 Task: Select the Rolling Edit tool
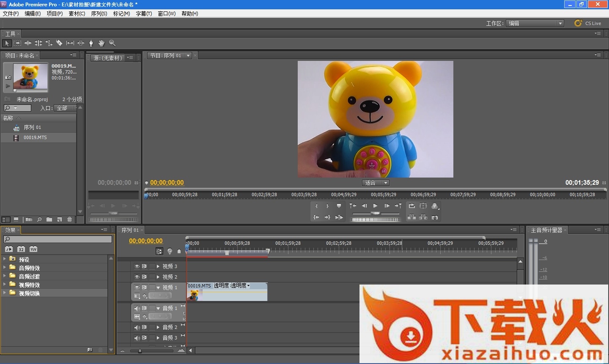coord(38,43)
